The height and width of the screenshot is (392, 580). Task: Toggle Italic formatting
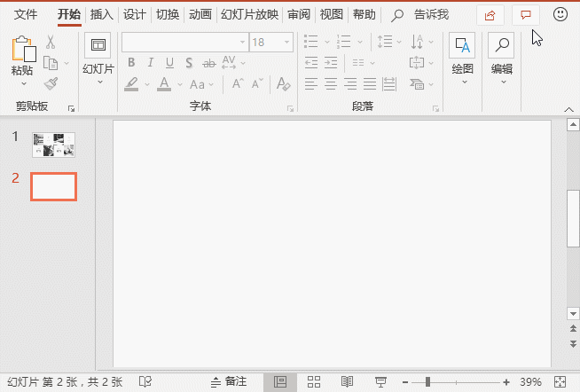[151, 62]
